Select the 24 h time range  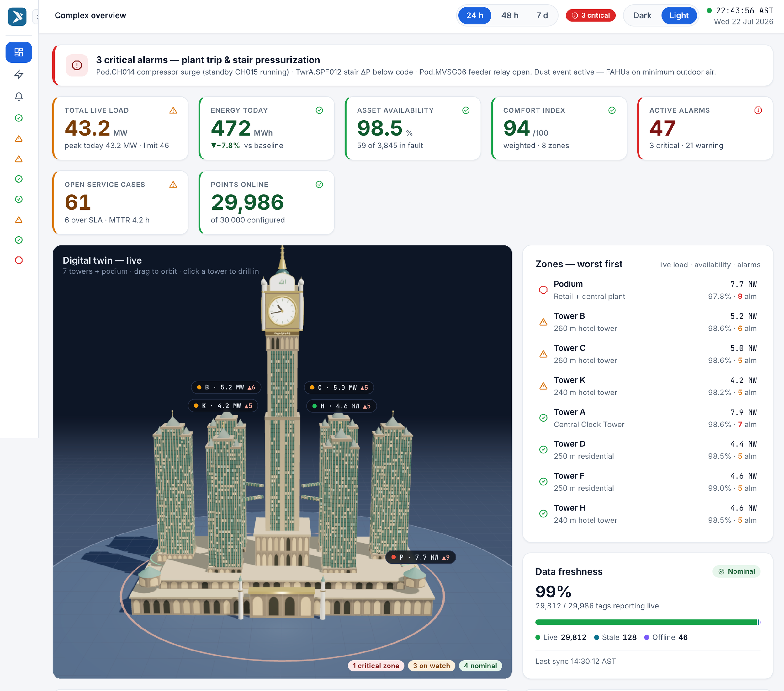(x=475, y=15)
